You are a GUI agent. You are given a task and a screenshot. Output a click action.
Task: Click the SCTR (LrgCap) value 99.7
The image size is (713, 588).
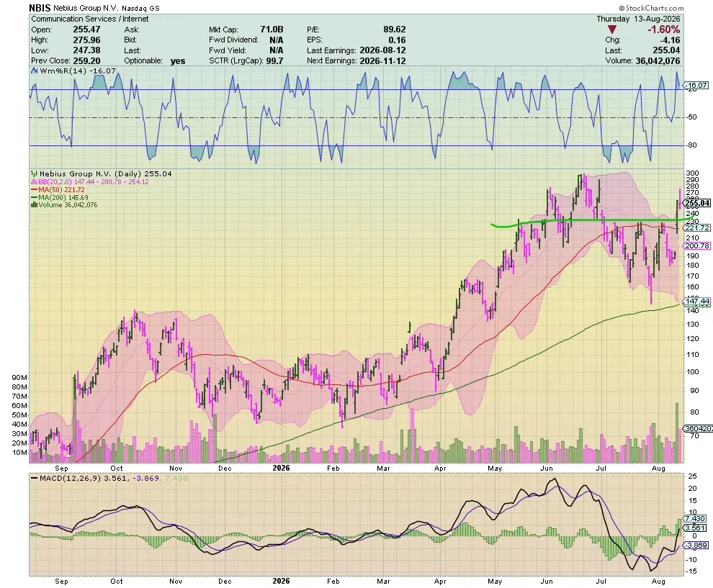[274, 60]
